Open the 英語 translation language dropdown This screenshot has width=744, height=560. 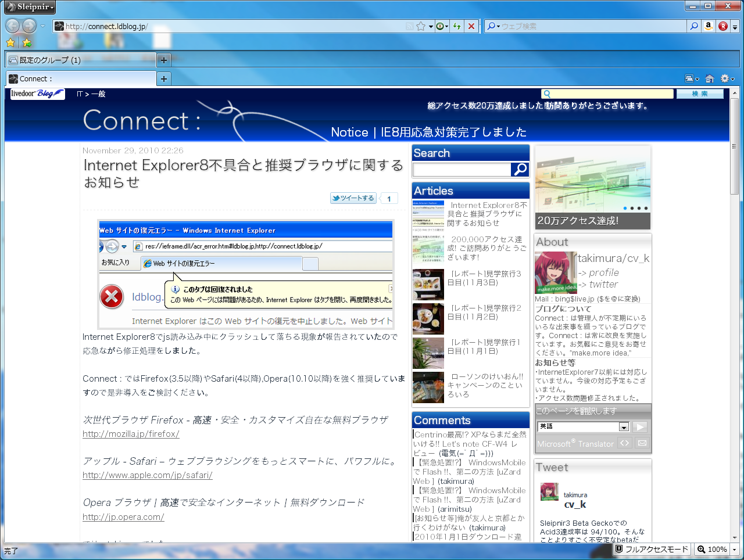584,426
